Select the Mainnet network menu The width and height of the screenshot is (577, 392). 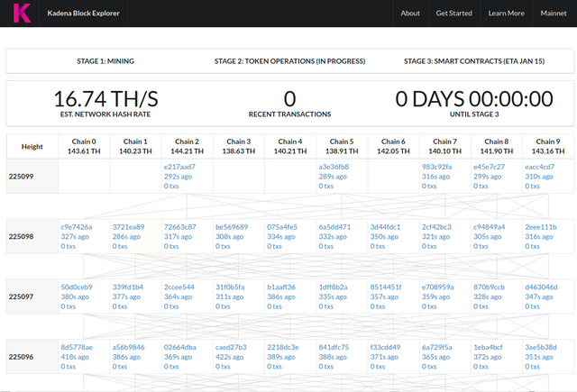(x=553, y=14)
